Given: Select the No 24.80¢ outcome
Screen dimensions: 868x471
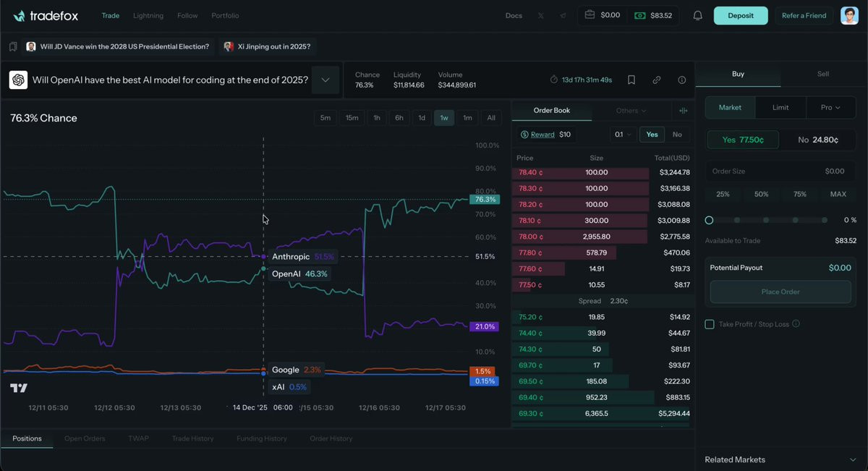Looking at the screenshot, I should 817,140.
